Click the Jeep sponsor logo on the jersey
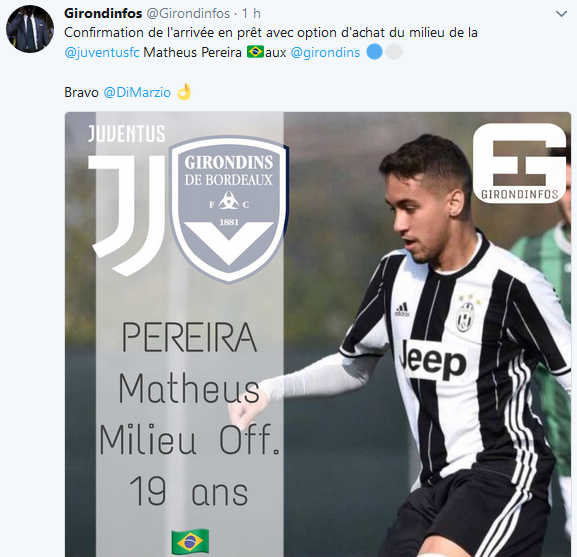Image resolution: width=577 pixels, height=557 pixels. [433, 360]
